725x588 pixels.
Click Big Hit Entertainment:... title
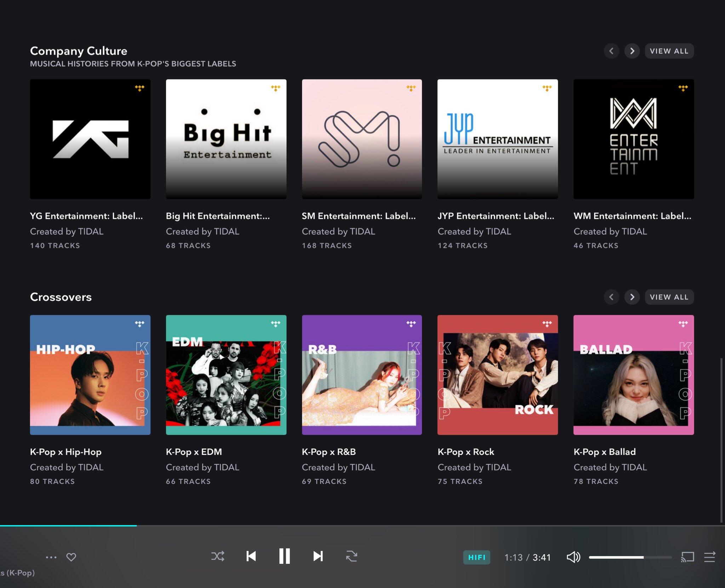pyautogui.click(x=218, y=216)
